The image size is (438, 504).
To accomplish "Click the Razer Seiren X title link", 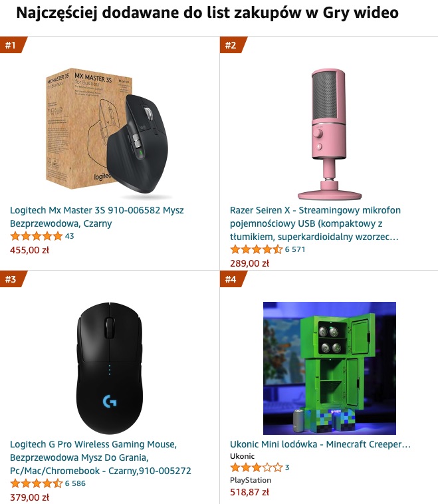I will coord(315,223).
